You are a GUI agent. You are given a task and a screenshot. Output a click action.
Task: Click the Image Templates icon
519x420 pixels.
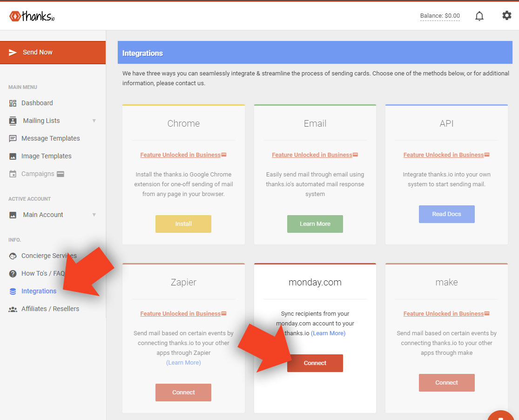point(13,156)
